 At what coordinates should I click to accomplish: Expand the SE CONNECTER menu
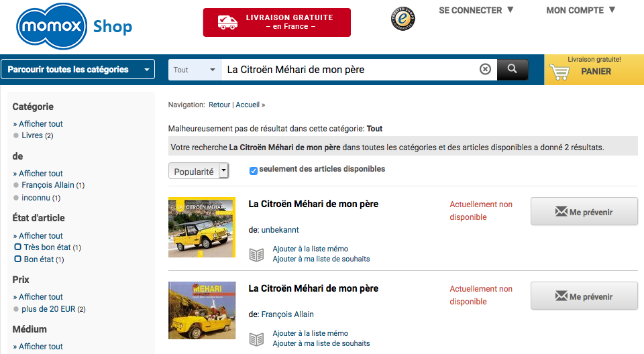pos(476,10)
